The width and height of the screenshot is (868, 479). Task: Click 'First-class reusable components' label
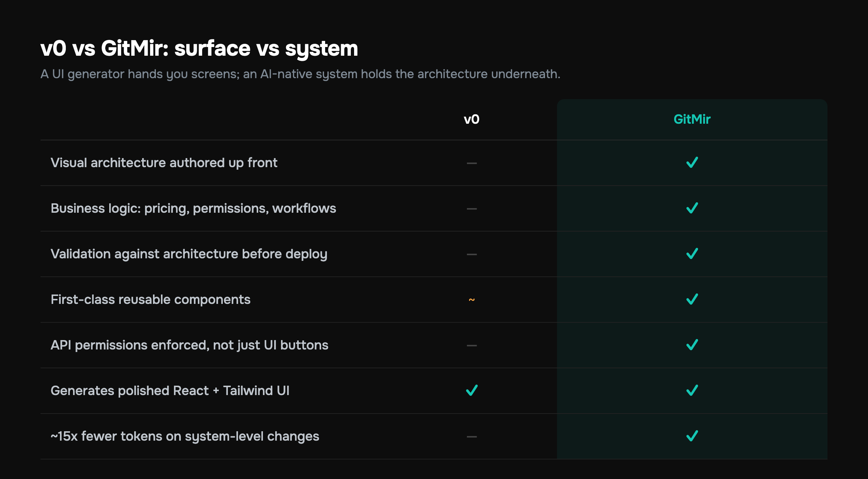(x=150, y=300)
